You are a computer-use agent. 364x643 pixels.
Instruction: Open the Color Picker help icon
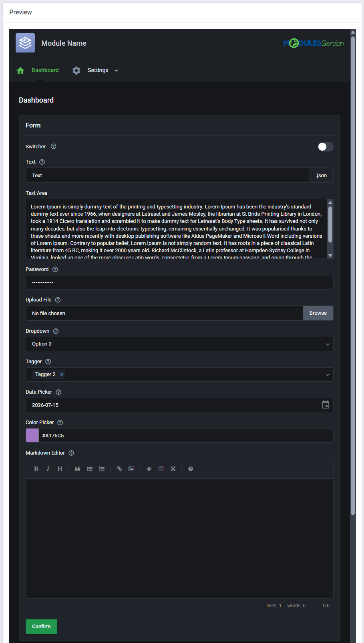coord(60,423)
